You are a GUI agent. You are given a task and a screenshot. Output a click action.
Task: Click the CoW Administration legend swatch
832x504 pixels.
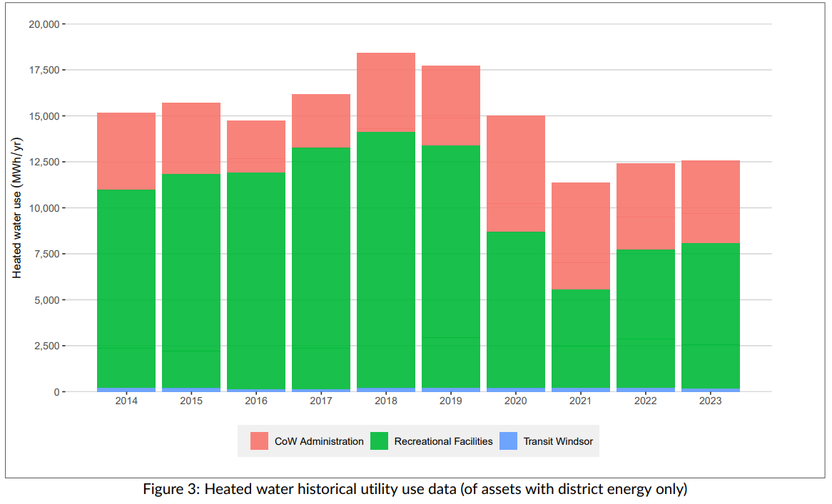point(258,441)
